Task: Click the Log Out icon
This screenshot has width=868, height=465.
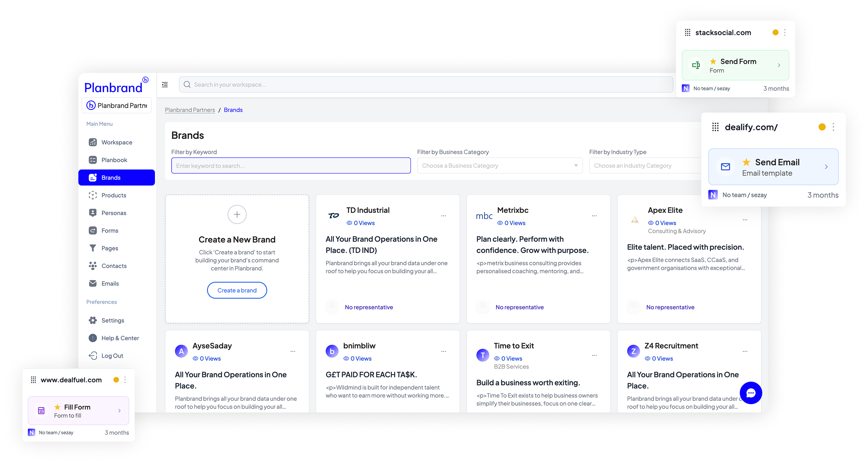Action: coord(93,355)
